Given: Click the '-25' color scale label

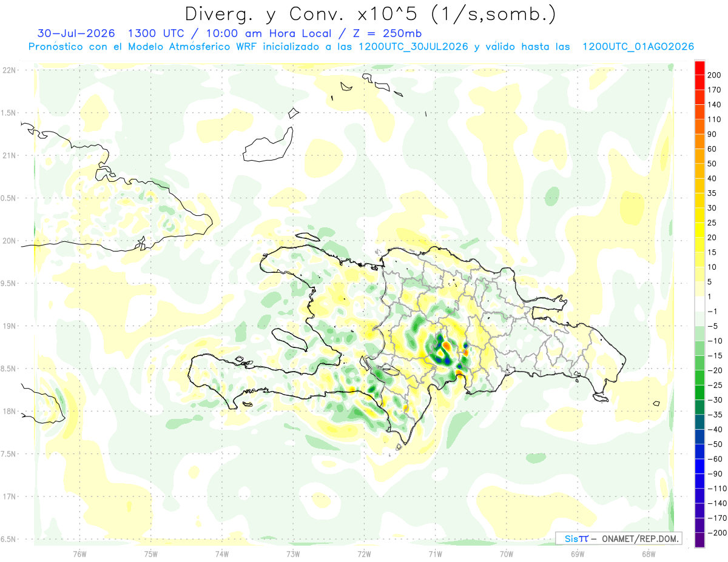Looking at the screenshot, I should click(x=716, y=385).
